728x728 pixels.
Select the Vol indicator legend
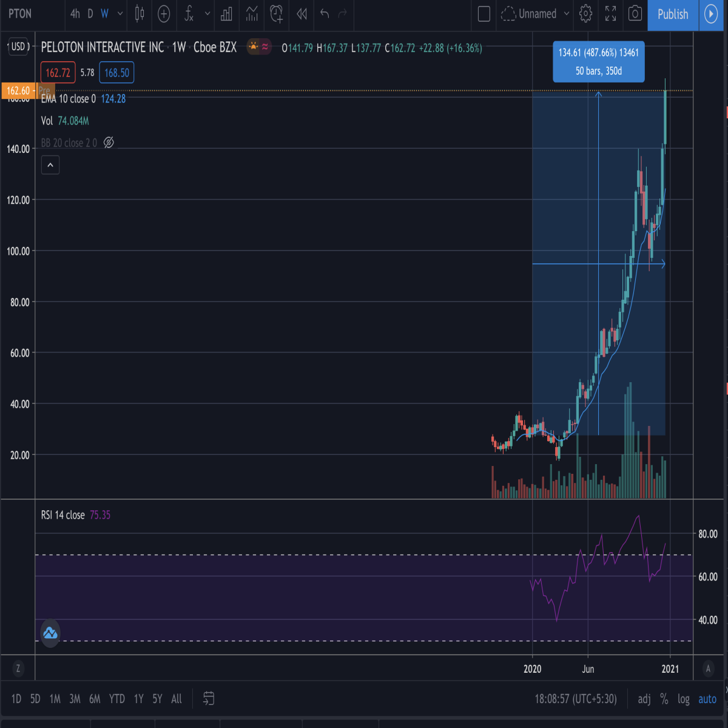pos(47,121)
